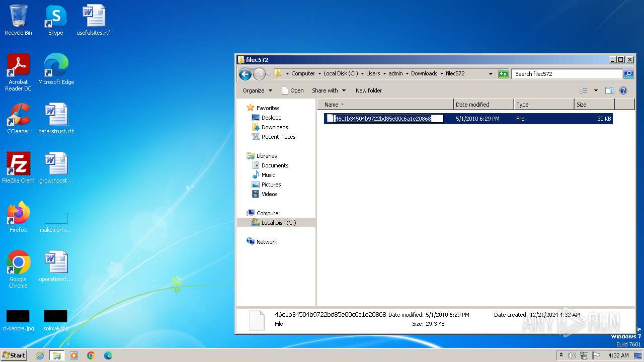644x362 pixels.
Task: Go back in Explorer navigation
Action: (x=245, y=74)
